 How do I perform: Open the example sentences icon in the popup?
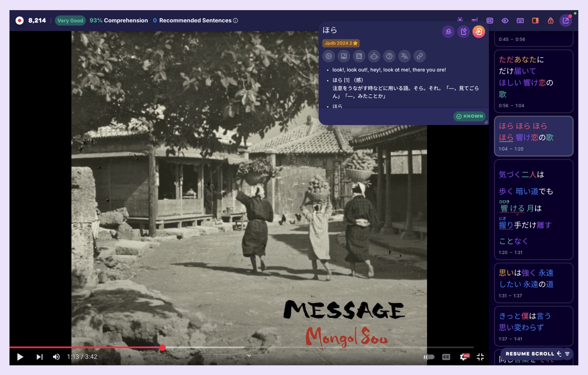[x=359, y=56]
